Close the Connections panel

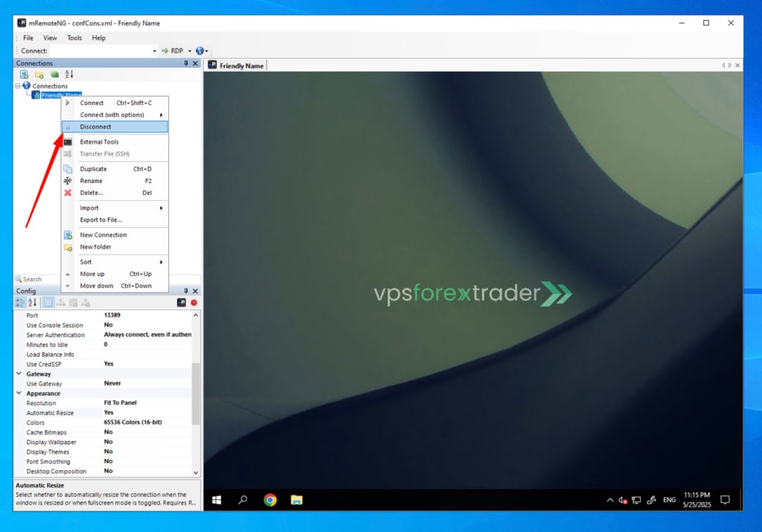point(196,63)
